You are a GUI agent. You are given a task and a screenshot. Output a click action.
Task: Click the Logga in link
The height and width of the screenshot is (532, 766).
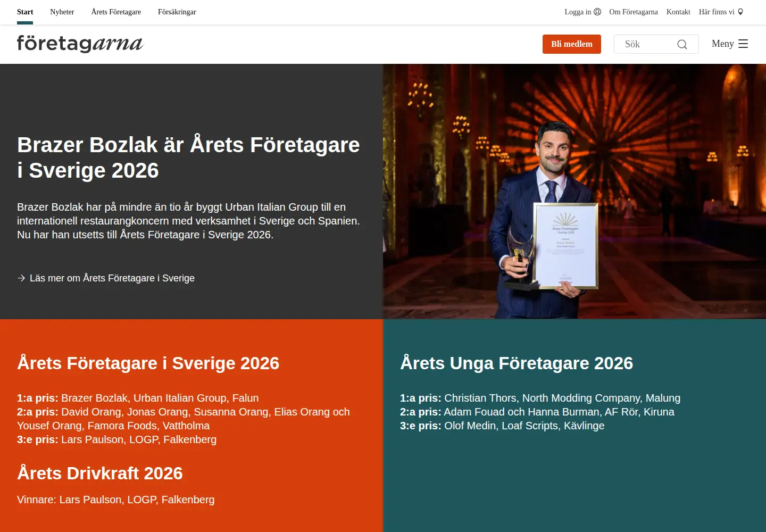[582, 12]
